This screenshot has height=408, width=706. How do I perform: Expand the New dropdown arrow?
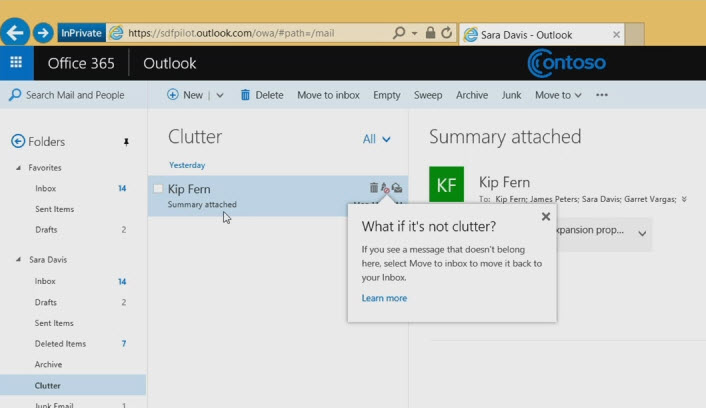click(x=220, y=95)
